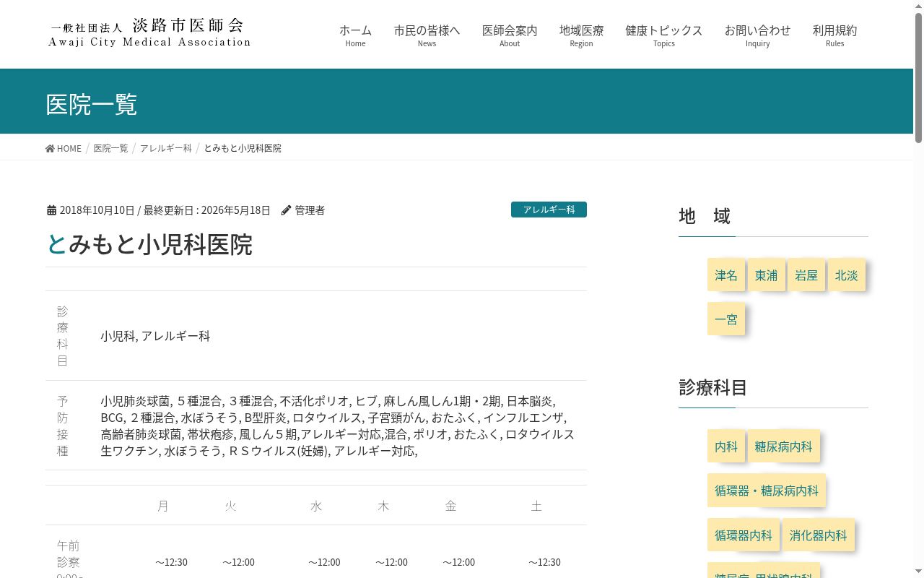Open the 淡路市医師会 site logo
This screenshot has height=578, width=924.
149,33
